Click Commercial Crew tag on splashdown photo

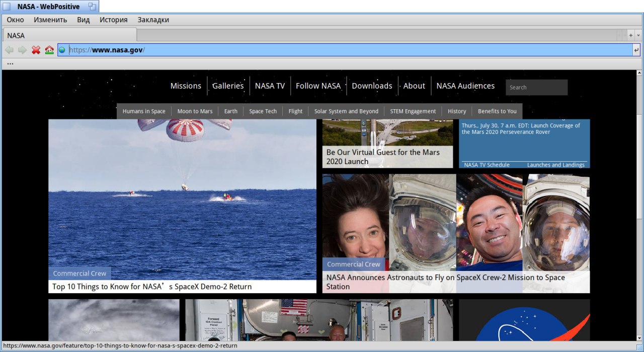coord(79,273)
